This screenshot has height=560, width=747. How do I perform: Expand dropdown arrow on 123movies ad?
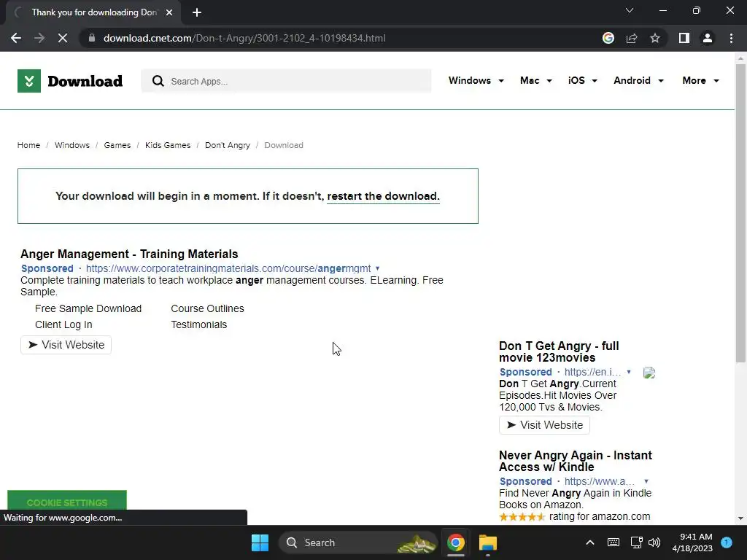(629, 372)
